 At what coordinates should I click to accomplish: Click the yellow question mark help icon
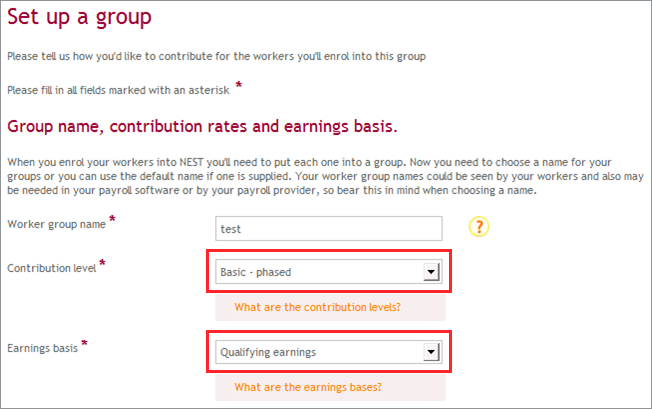point(479,227)
